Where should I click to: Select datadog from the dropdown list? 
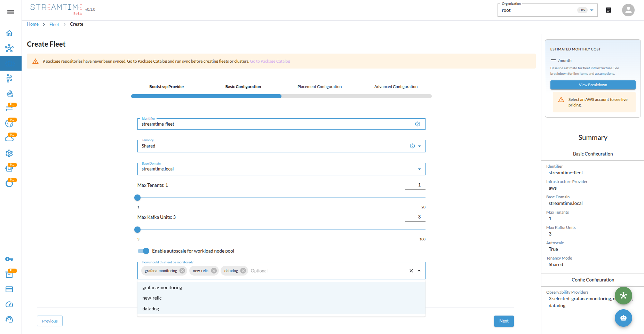[x=281, y=309]
